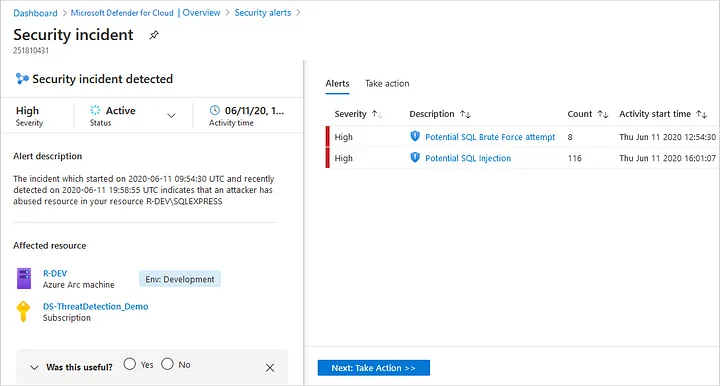Sort alerts by Activity start time
The image size is (720, 386).
(x=701, y=114)
